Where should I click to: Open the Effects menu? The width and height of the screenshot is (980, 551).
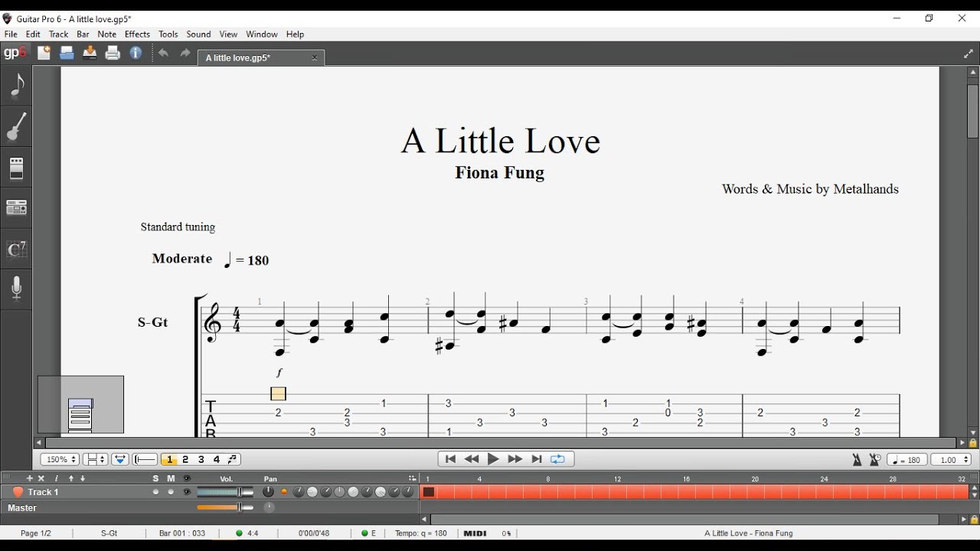pyautogui.click(x=137, y=34)
